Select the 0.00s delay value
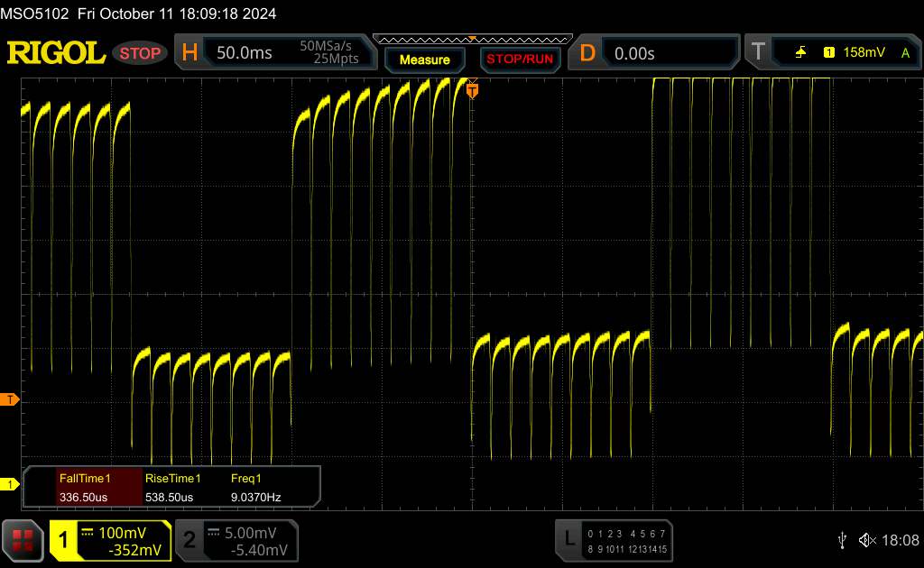 pos(634,53)
